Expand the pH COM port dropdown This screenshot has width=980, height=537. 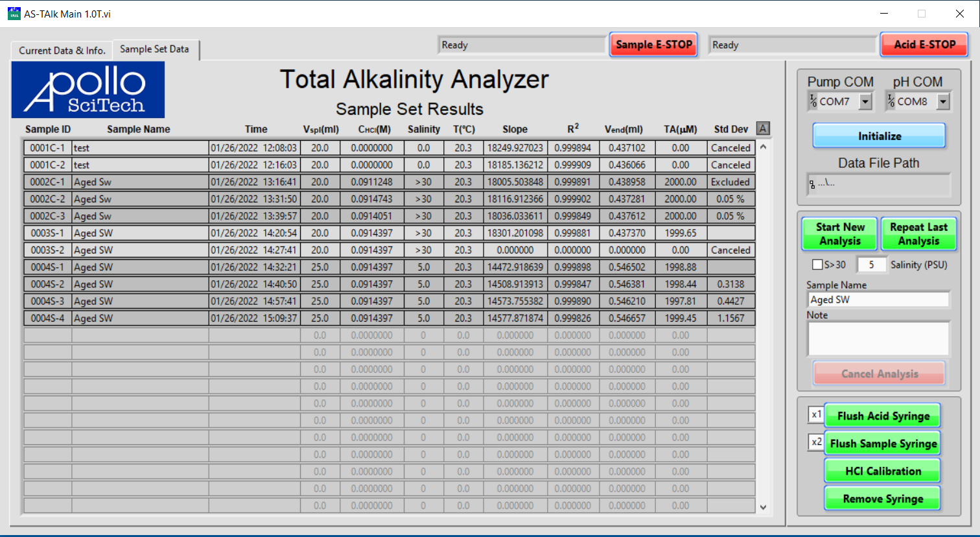click(943, 101)
